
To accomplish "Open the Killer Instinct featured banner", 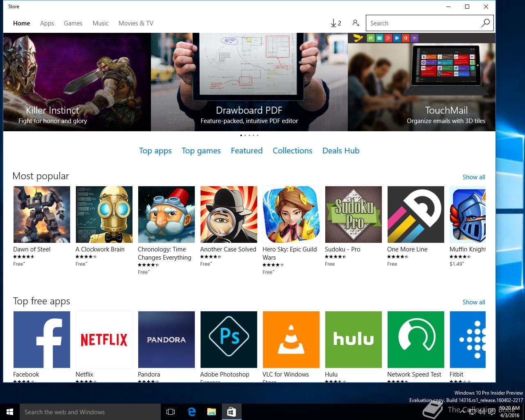I will [x=77, y=82].
